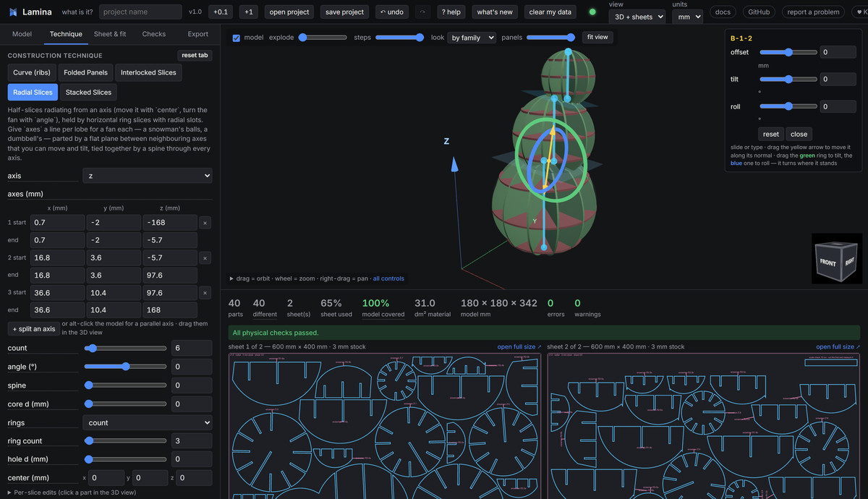868x499 pixels.
Task: Select the Curve (ribs) technique
Action: [32, 72]
